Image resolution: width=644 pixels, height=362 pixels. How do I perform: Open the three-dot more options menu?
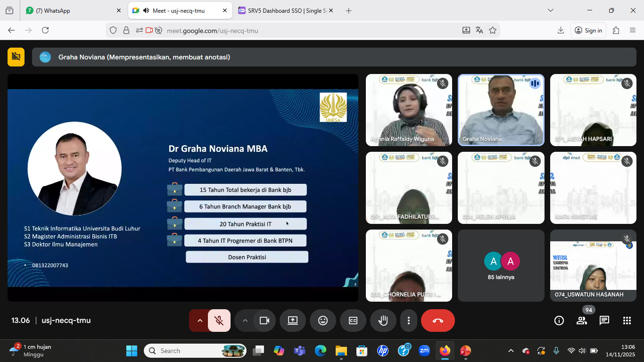pos(408,321)
